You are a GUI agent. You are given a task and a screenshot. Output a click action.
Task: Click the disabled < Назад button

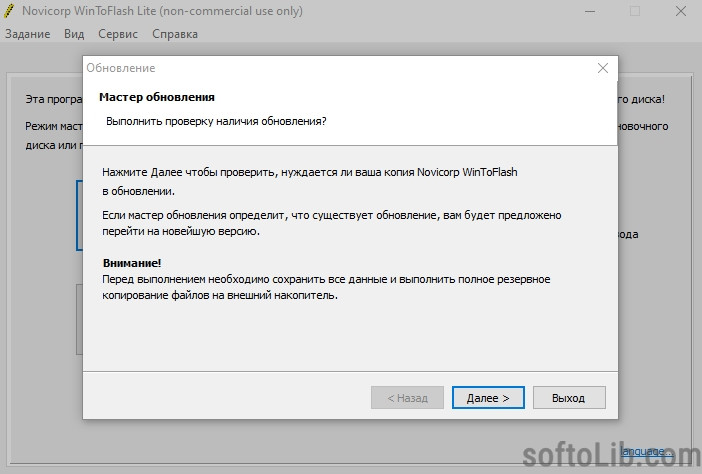pyautogui.click(x=407, y=397)
